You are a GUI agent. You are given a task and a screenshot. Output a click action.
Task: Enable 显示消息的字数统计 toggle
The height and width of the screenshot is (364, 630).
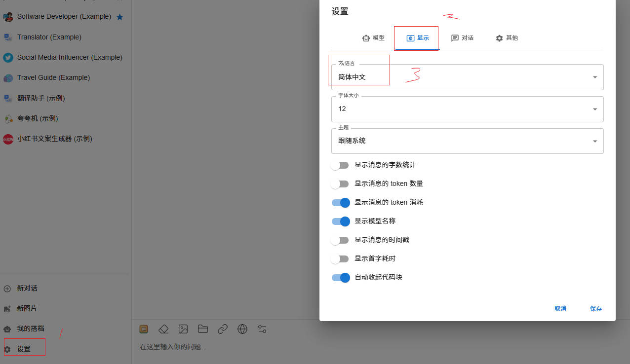[x=340, y=165]
